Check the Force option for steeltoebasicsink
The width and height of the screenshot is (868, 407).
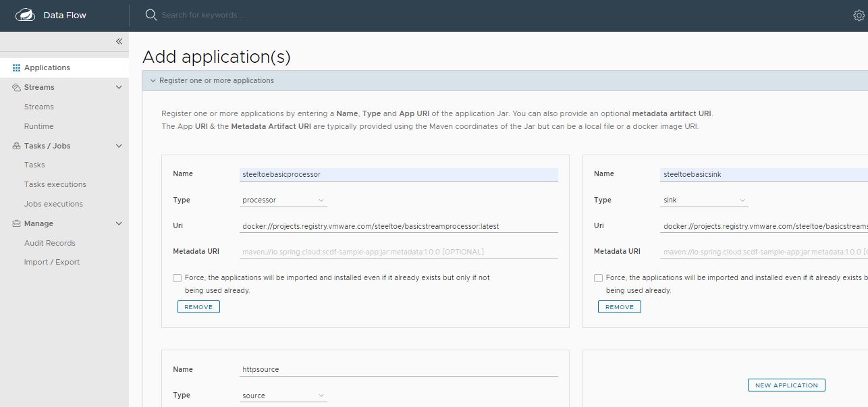597,277
